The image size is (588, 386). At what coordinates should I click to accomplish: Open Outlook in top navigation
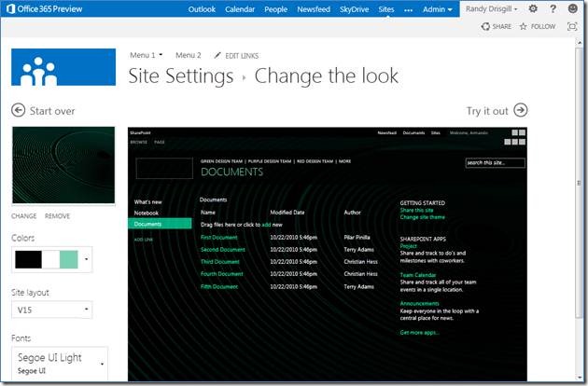coord(202,9)
